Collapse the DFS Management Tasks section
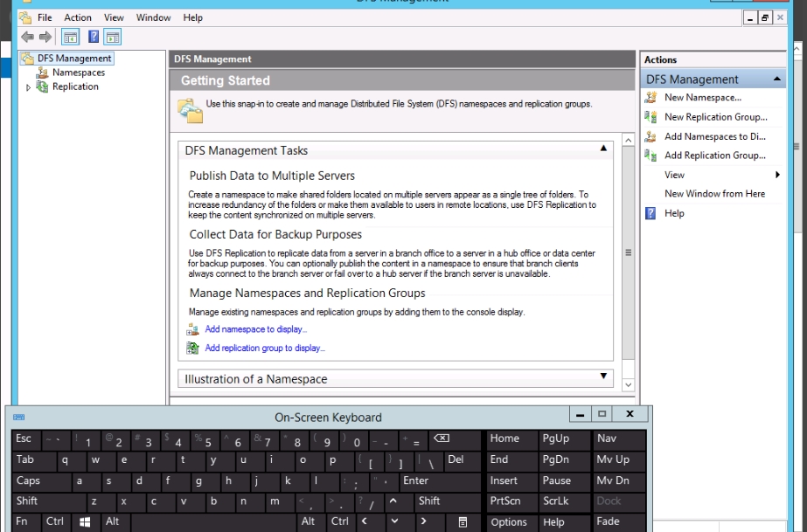Viewport: 807px width, 532px height. click(x=603, y=149)
